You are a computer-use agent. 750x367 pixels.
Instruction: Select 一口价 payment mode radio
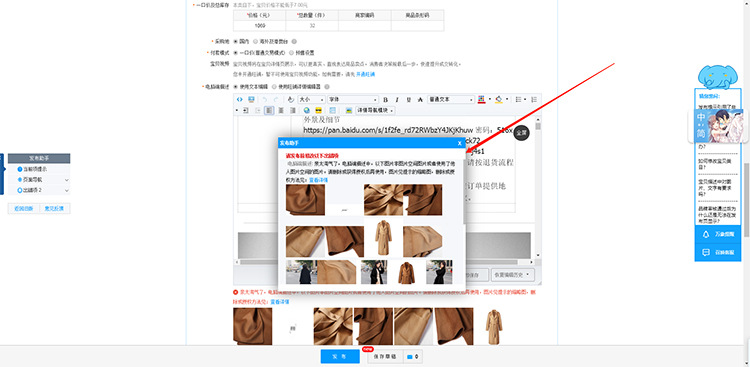pyautogui.click(x=236, y=52)
